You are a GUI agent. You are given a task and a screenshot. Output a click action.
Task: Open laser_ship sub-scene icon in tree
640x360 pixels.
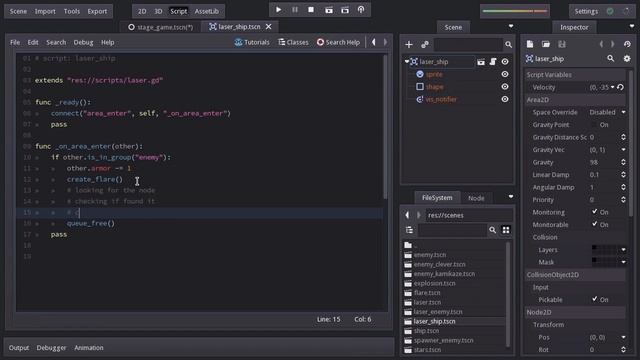(481, 62)
